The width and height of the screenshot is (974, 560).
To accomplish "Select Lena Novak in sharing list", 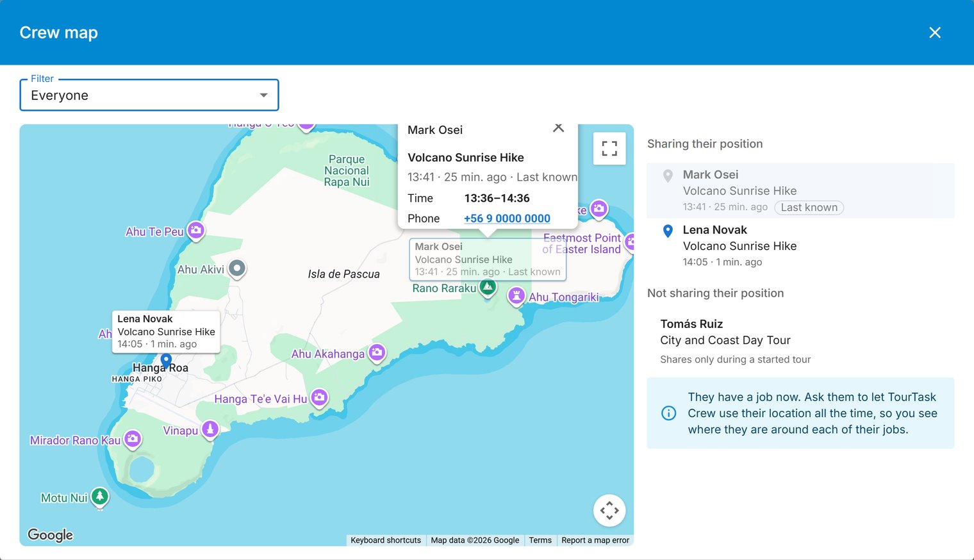I will pos(800,246).
